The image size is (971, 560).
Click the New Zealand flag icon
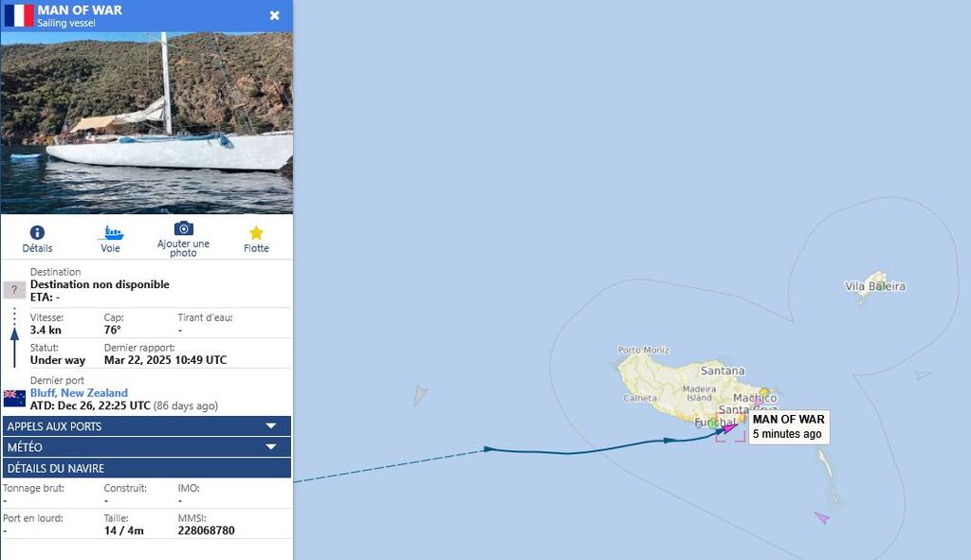click(x=14, y=399)
